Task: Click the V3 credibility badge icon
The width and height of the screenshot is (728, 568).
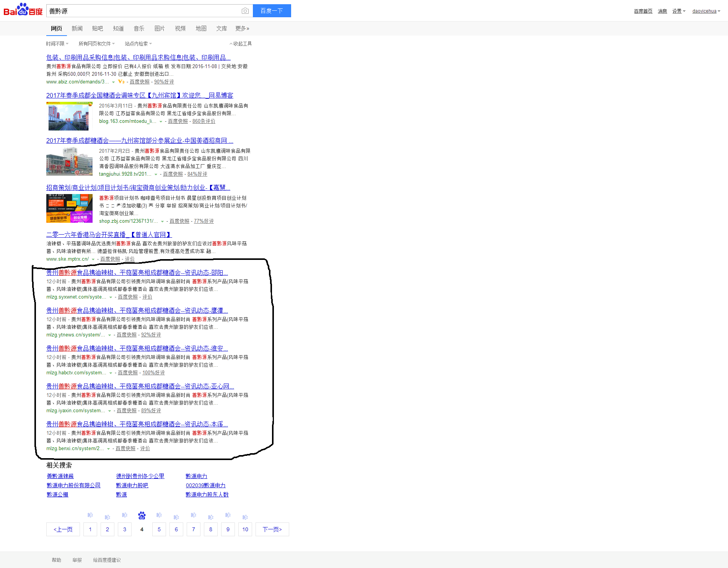Action: 121,82
